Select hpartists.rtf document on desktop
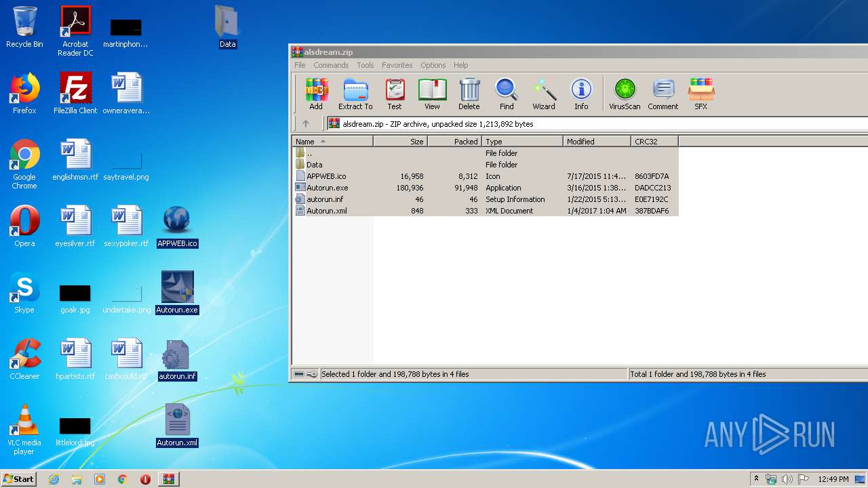Viewport: 868px width, 488px height. pyautogui.click(x=75, y=359)
